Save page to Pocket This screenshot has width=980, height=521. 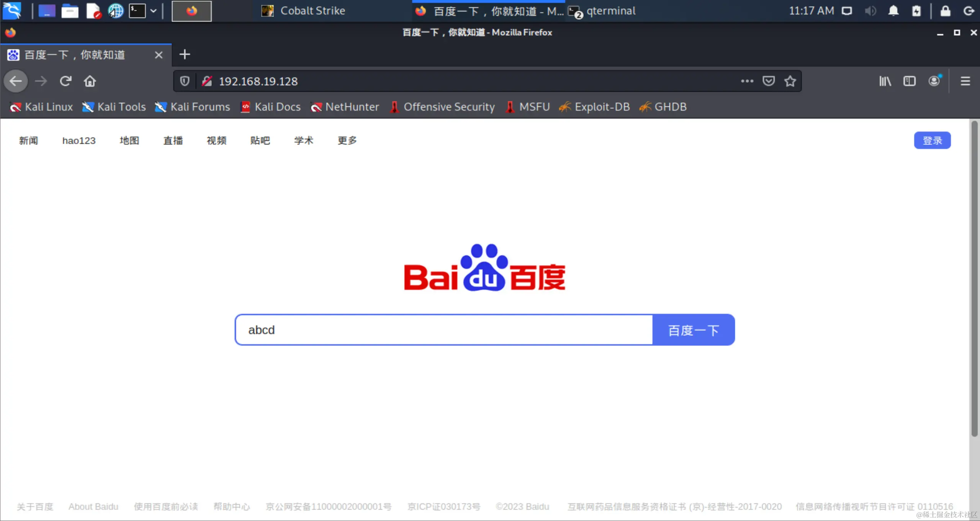768,81
